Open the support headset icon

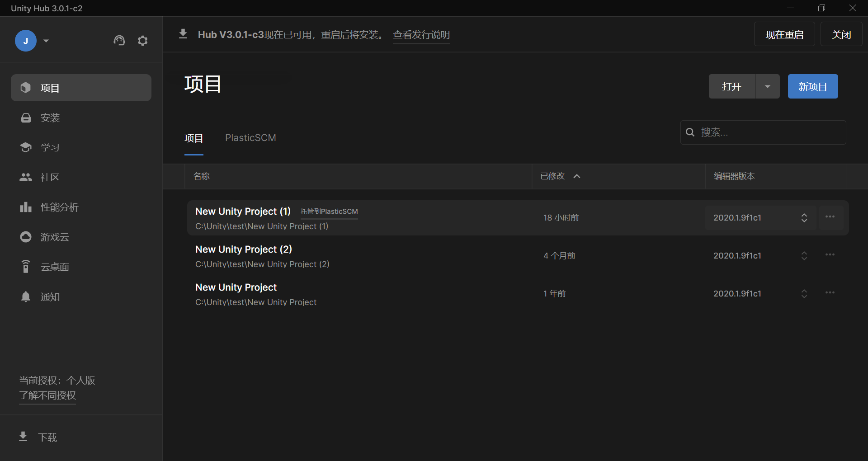click(119, 41)
